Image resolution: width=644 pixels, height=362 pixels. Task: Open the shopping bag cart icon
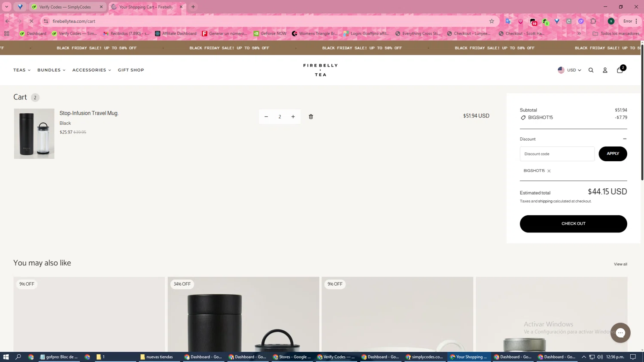[x=620, y=70]
